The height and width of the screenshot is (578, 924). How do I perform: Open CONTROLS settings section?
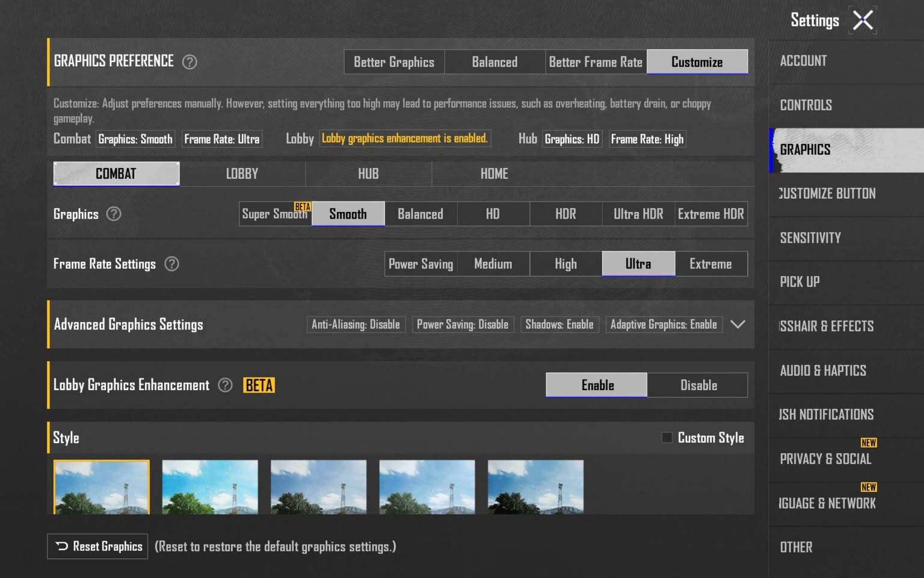click(x=846, y=105)
